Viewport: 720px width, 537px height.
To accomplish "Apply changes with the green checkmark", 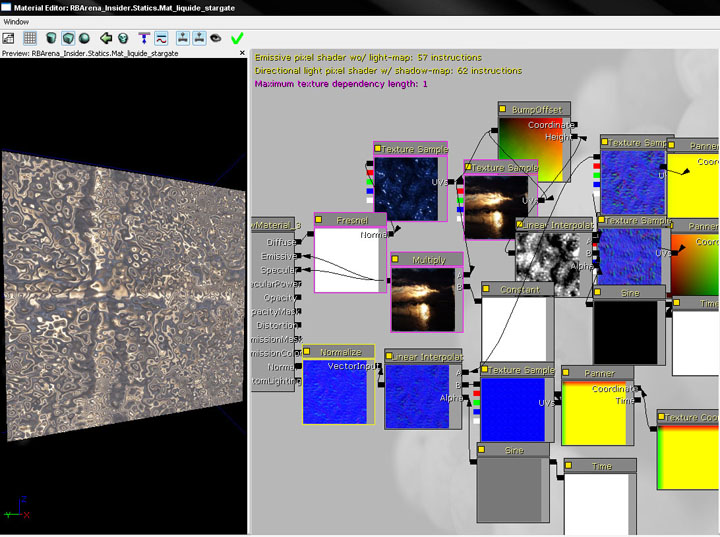I will [237, 38].
